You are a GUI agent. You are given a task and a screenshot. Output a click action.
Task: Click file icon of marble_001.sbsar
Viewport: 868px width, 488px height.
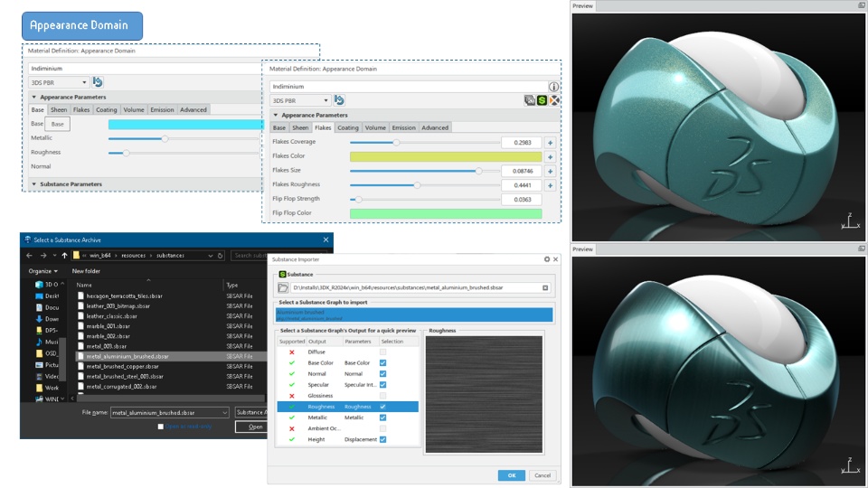click(80, 326)
